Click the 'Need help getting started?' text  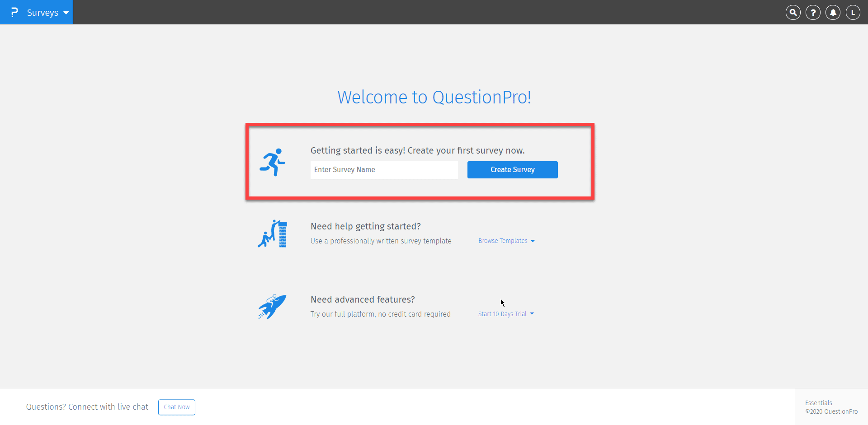click(x=366, y=226)
